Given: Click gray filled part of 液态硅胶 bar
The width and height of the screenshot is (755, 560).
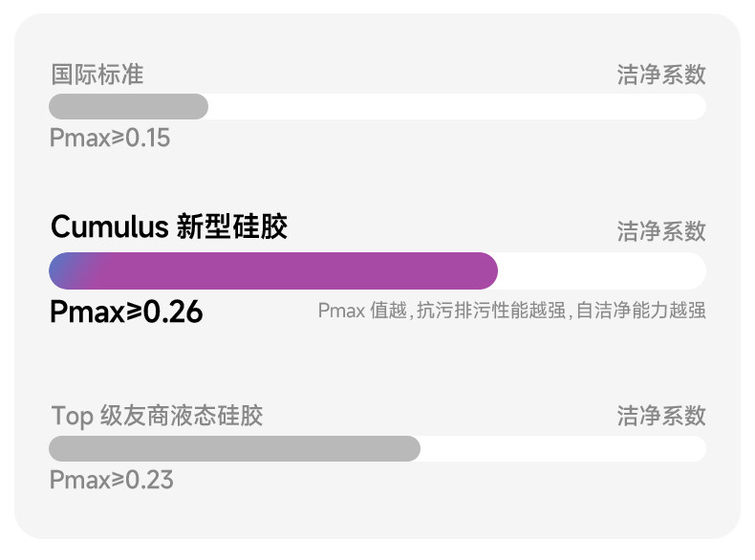Looking at the screenshot, I should coord(234,449).
